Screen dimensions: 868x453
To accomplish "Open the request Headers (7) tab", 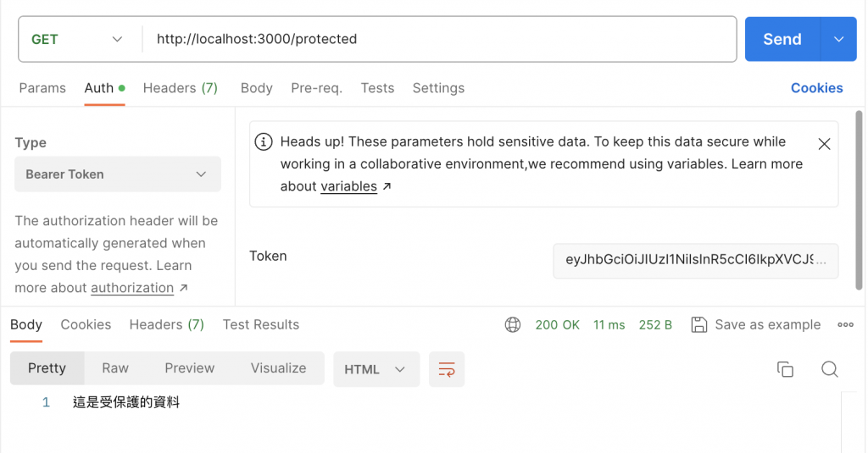I will click(x=181, y=88).
